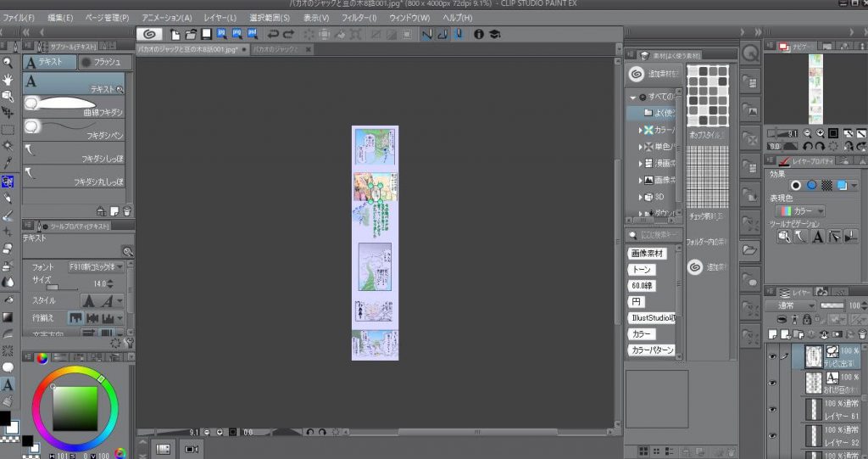The image size is (868, 459).
Task: Click the new raster layer icon
Action: 773,334
